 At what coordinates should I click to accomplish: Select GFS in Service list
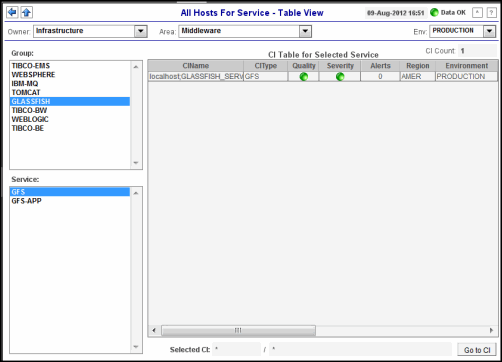click(70, 192)
